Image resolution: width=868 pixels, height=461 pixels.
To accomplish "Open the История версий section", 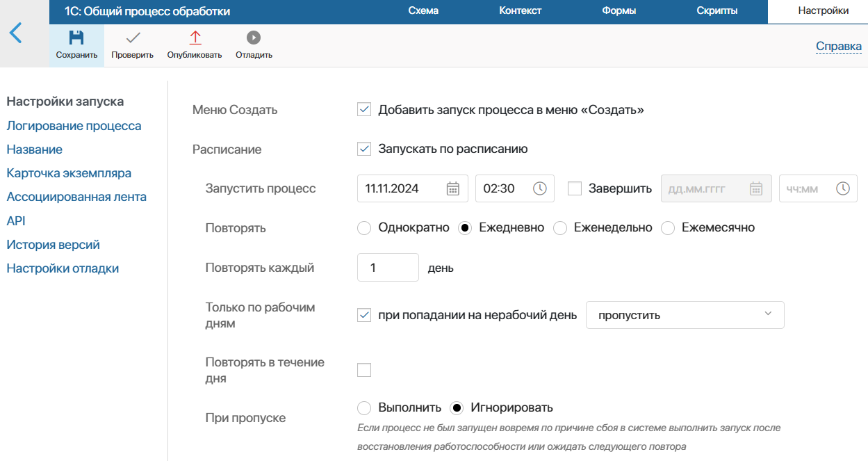I will [53, 245].
